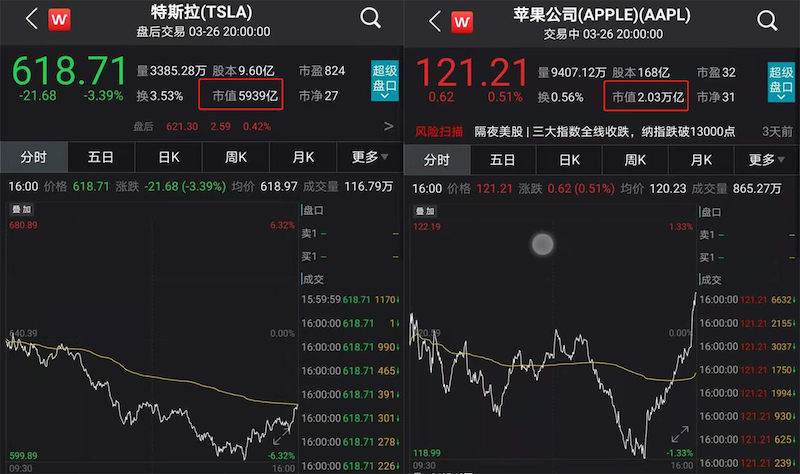Select the 盘口 section in Tesla side panel

tap(313, 210)
